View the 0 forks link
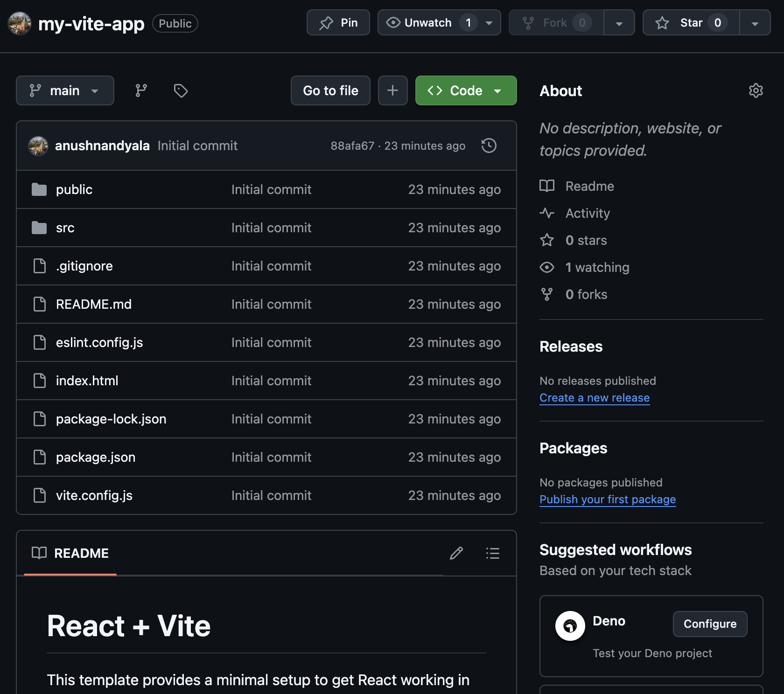784x694 pixels. [x=586, y=294]
